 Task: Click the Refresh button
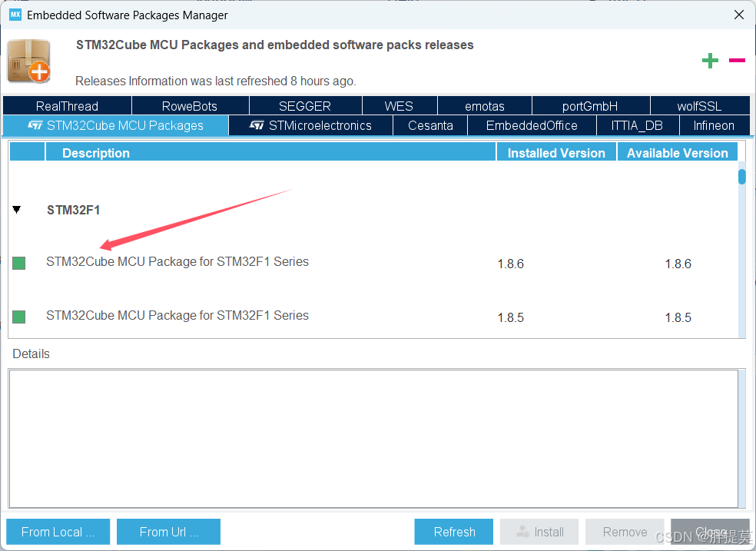[454, 532]
